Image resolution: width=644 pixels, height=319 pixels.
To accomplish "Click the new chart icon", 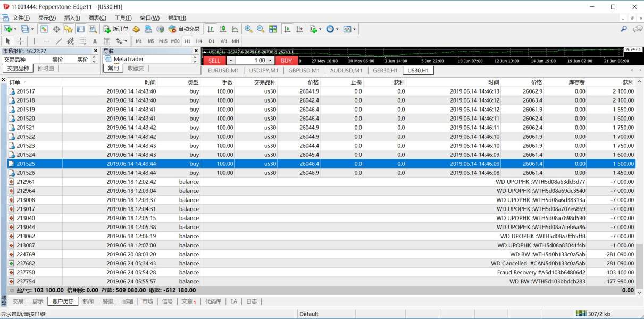I will pos(8,29).
